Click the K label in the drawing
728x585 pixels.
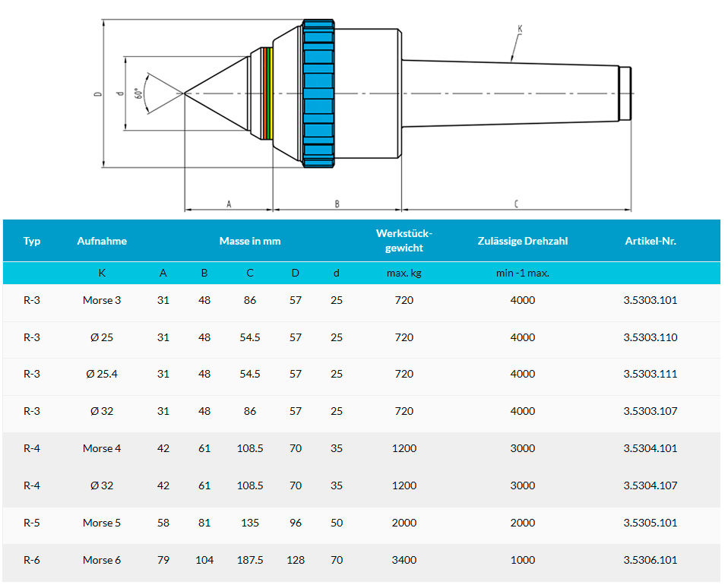tap(520, 29)
